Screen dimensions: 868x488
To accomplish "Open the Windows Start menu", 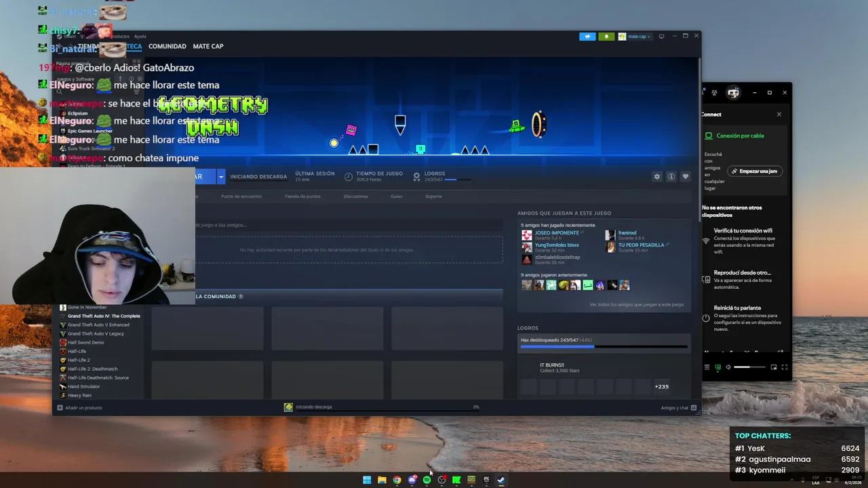I will point(367,480).
